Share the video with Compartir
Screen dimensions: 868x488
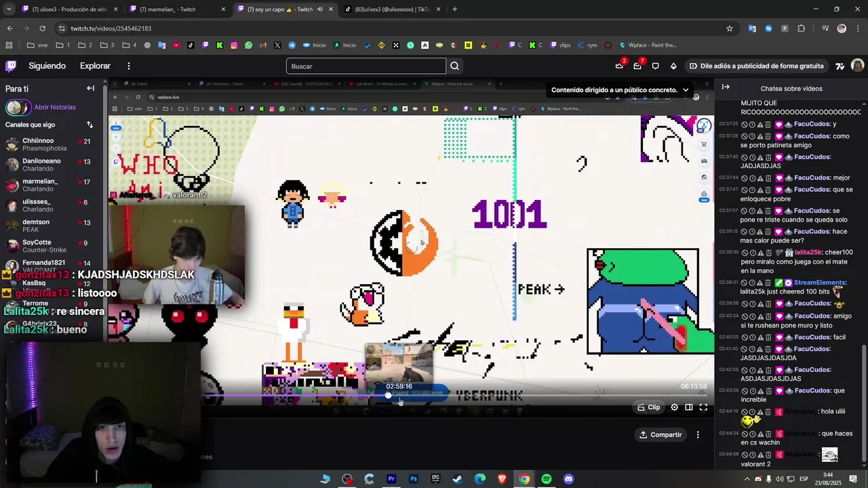tap(661, 434)
